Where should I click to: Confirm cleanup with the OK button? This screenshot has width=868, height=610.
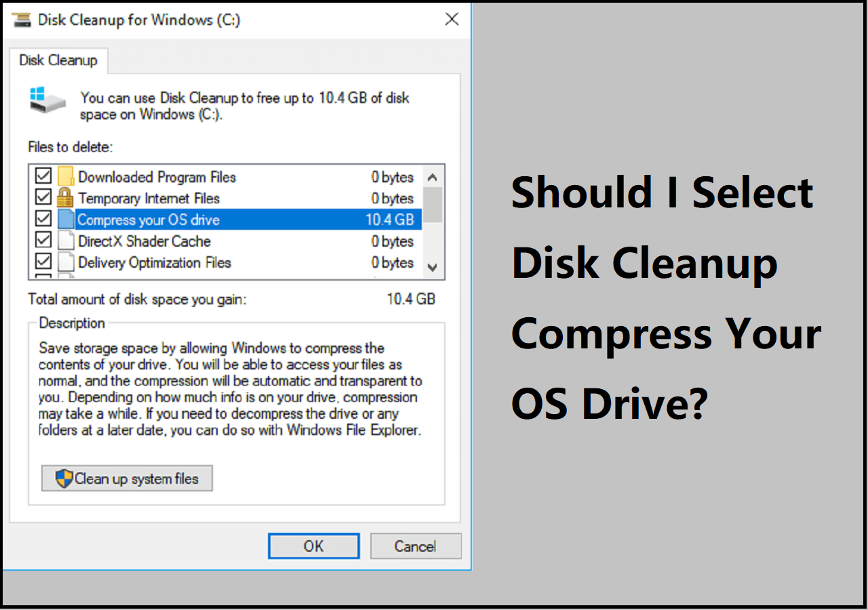[313, 546]
